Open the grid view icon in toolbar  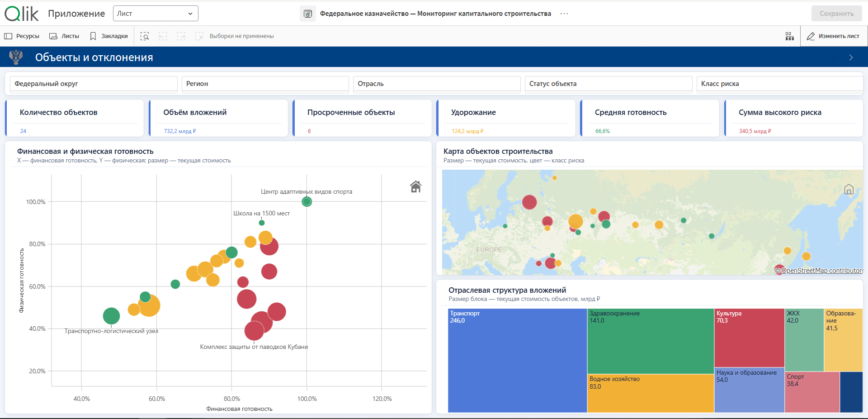pyautogui.click(x=790, y=36)
